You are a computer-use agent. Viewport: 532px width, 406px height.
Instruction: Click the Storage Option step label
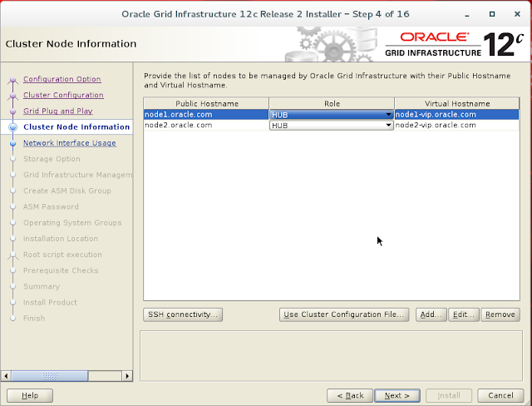pos(52,159)
